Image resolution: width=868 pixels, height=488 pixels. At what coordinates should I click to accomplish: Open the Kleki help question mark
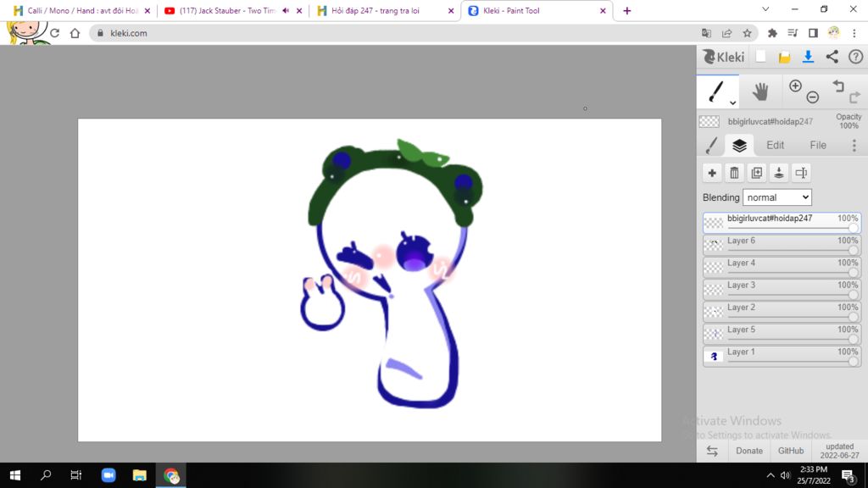click(856, 57)
